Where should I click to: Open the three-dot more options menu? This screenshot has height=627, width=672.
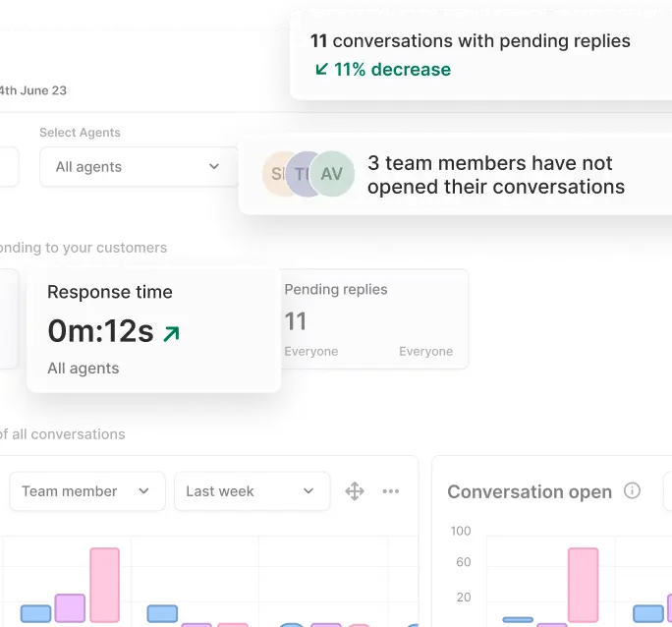tap(391, 491)
